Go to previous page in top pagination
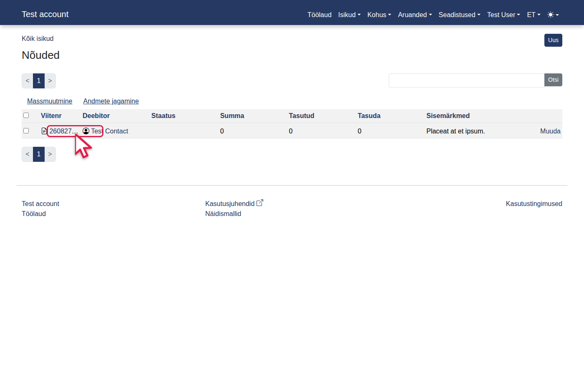This screenshot has height=392, width=584. click(28, 81)
